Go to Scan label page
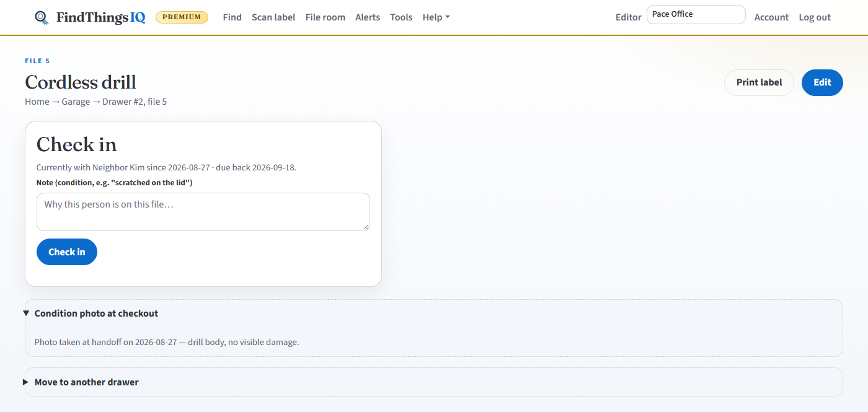Image resolution: width=868 pixels, height=412 pixels. 273,17
